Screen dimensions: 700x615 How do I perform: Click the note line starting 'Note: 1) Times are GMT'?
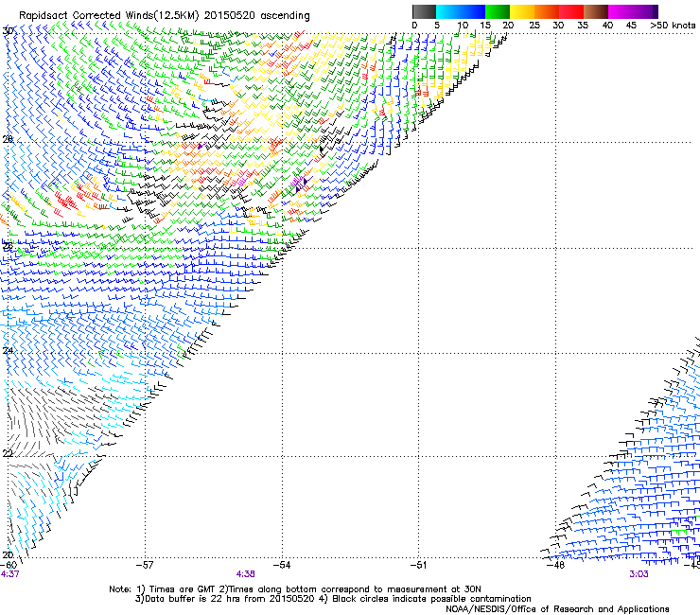point(295,589)
